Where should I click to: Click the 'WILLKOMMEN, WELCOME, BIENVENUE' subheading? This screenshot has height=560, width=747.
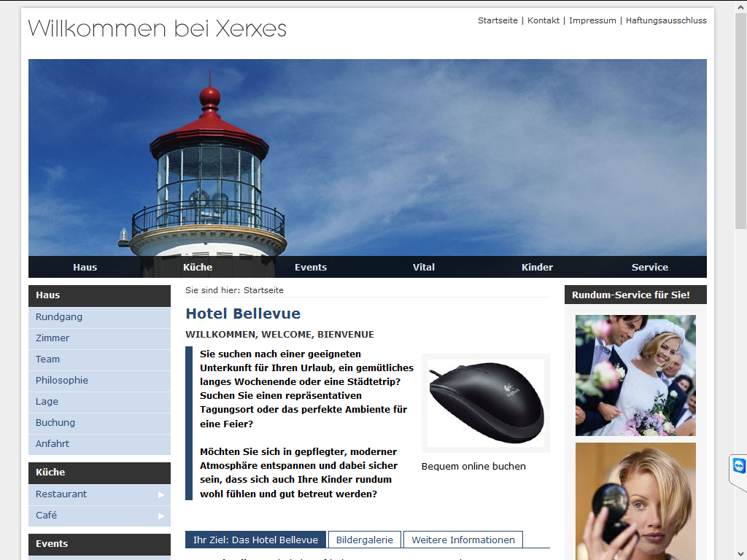[x=279, y=335]
